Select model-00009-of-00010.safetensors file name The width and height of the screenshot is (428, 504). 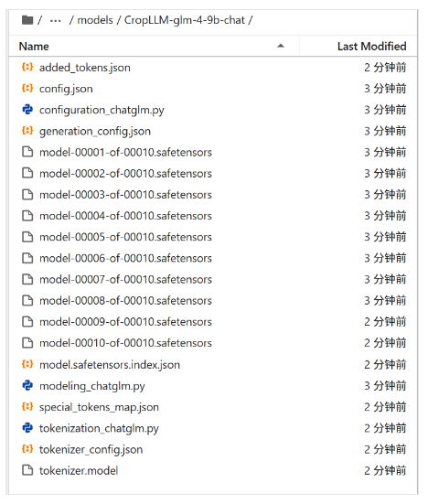(x=125, y=322)
